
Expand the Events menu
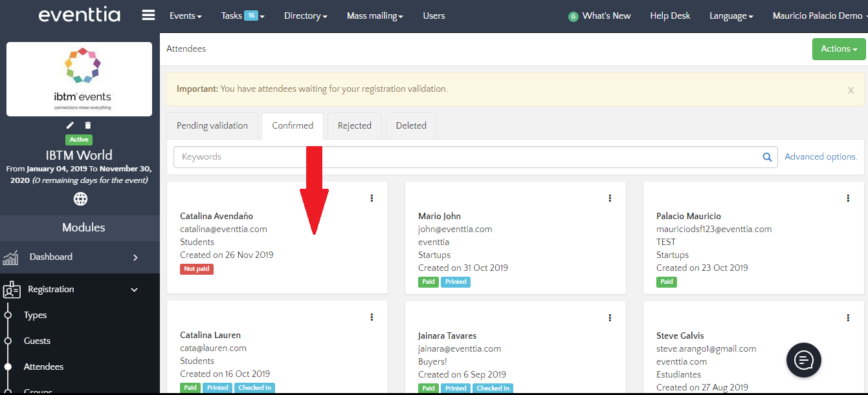[185, 16]
